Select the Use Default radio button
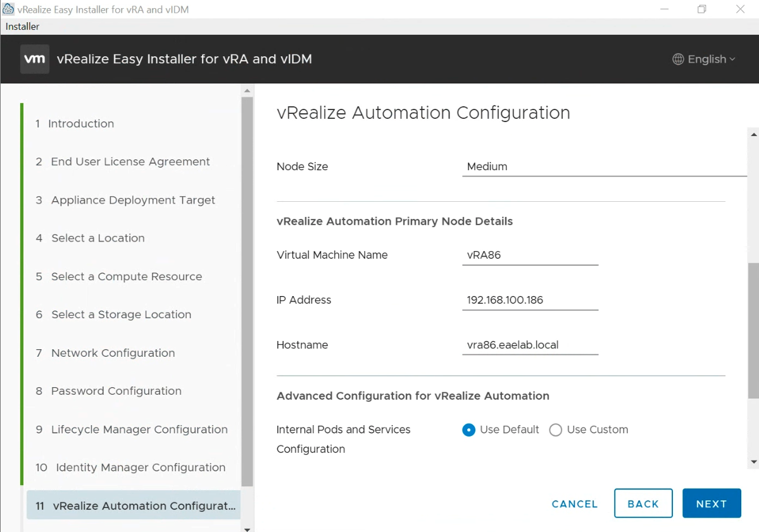Screen dimensions: 759x532 pos(468,430)
